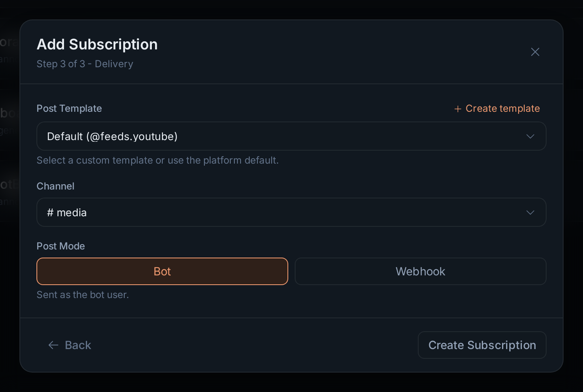Image resolution: width=583 pixels, height=392 pixels.
Task: Select Bot post mode
Action: click(x=162, y=271)
